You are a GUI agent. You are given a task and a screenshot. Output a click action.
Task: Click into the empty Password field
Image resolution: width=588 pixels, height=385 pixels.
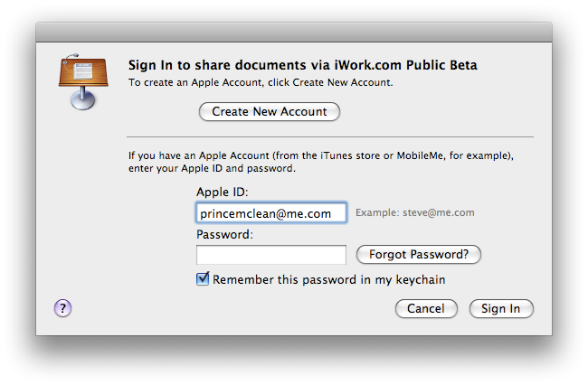click(x=271, y=255)
